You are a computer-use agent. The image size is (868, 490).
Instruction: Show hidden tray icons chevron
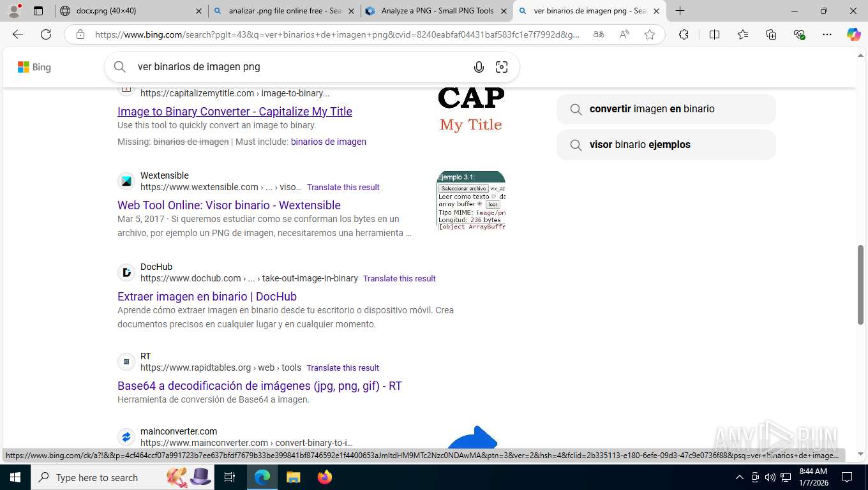(740, 477)
